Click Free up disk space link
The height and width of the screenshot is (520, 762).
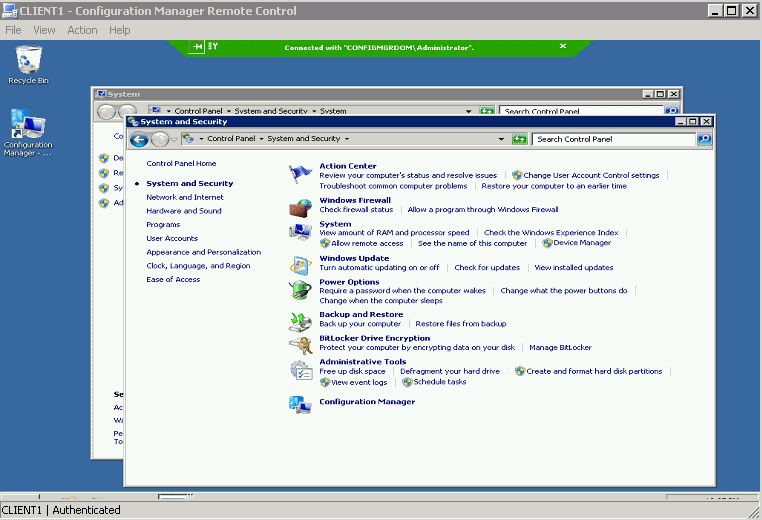pos(352,371)
